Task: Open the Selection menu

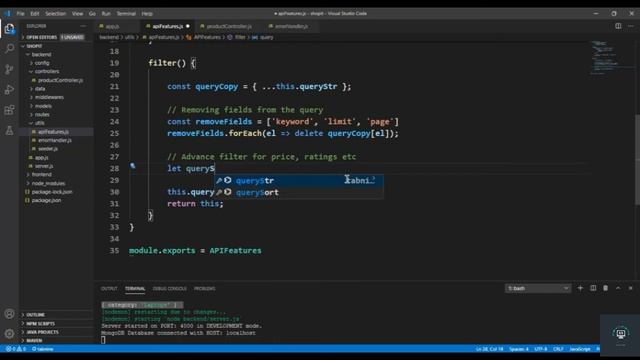Action: click(x=56, y=13)
